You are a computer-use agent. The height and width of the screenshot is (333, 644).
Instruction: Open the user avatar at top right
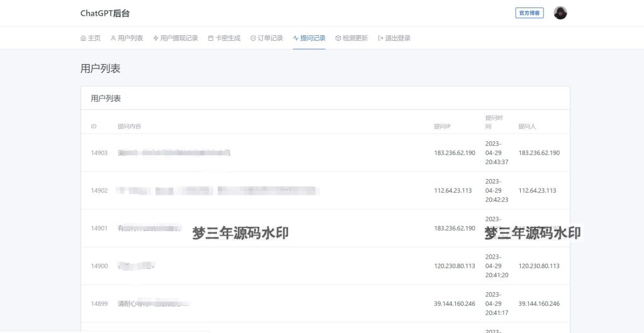tap(560, 13)
